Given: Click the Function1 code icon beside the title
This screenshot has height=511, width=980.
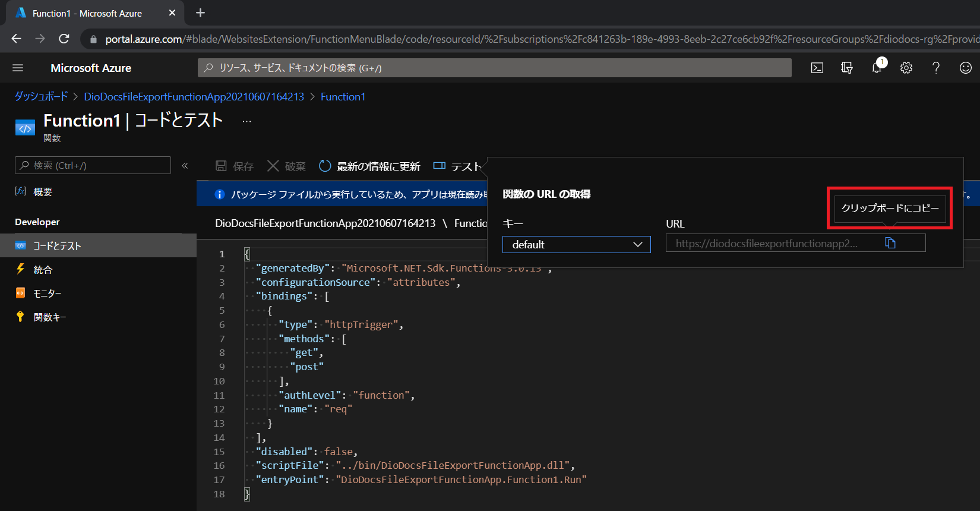Looking at the screenshot, I should coord(25,128).
